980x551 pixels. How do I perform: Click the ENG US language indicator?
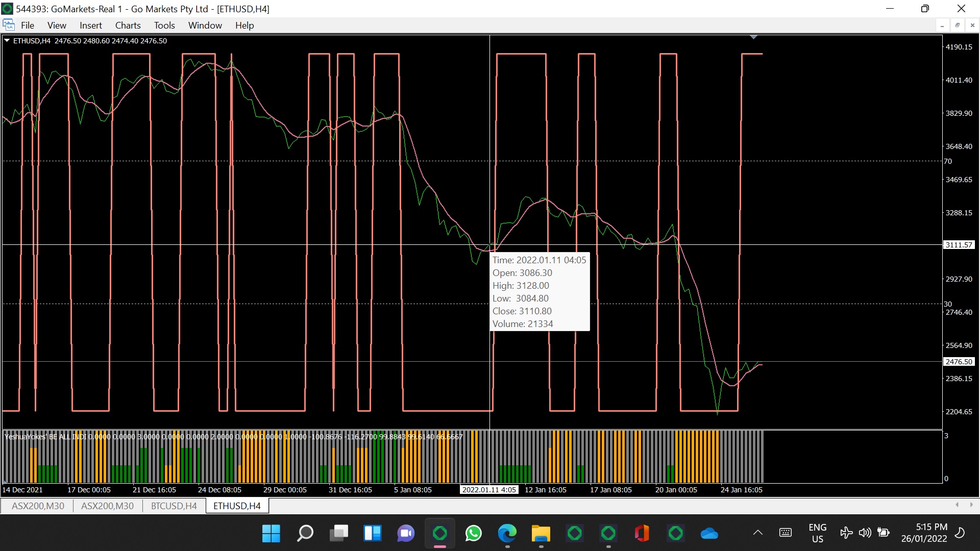pos(817,533)
